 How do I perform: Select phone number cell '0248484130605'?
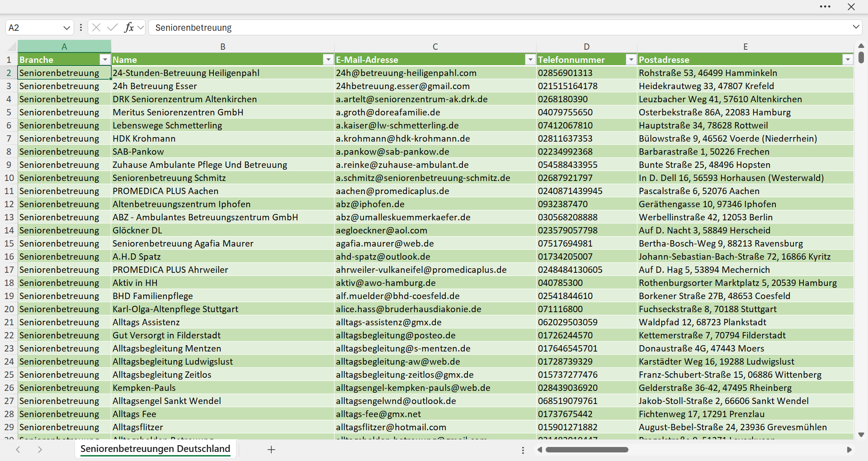(x=587, y=270)
